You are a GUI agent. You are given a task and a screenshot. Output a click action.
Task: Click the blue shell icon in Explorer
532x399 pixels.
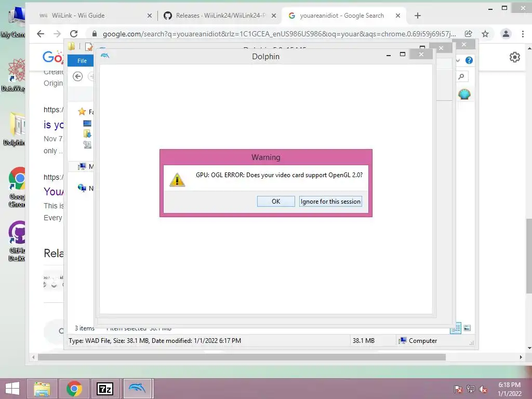[x=464, y=94]
